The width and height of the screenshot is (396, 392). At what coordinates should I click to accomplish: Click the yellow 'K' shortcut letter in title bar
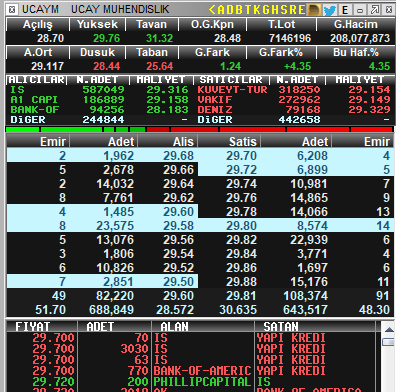(x=256, y=9)
